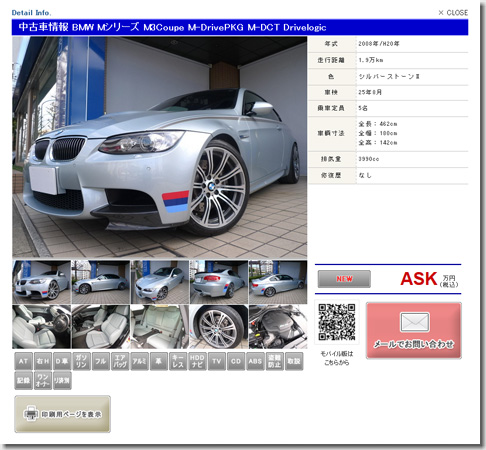Viewport: 486px width, 450px height.
Task: Click the 2008年/H20年 model year value
Action: point(379,44)
